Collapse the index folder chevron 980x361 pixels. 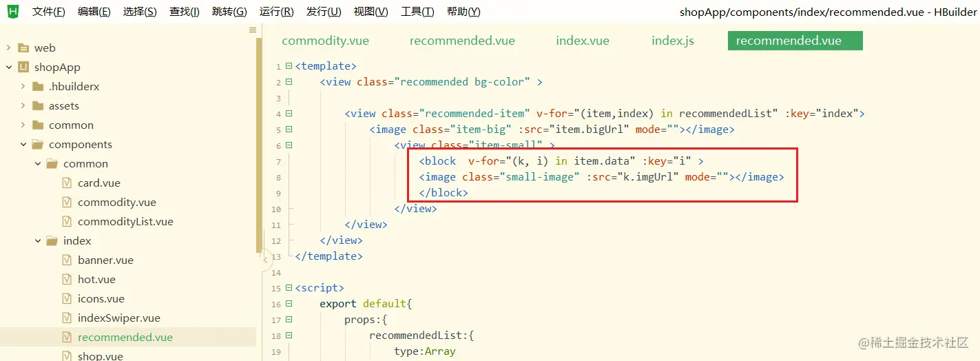(x=37, y=240)
